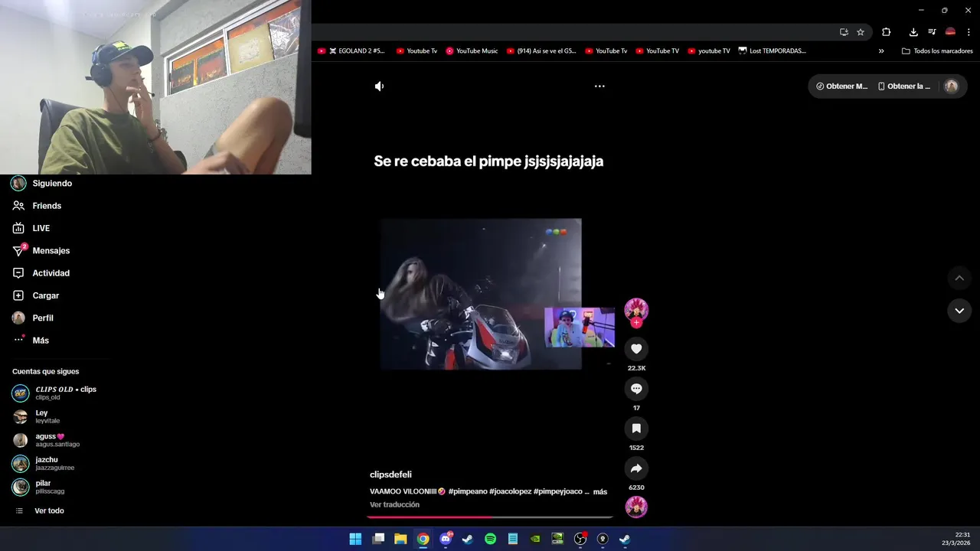Viewport: 980px width, 551px height.
Task: Open the 'YouTube Music' bookmark
Action: 472,51
